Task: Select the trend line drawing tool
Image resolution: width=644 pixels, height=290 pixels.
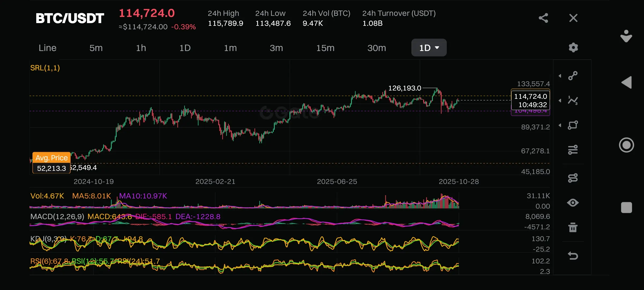Action: point(573,76)
